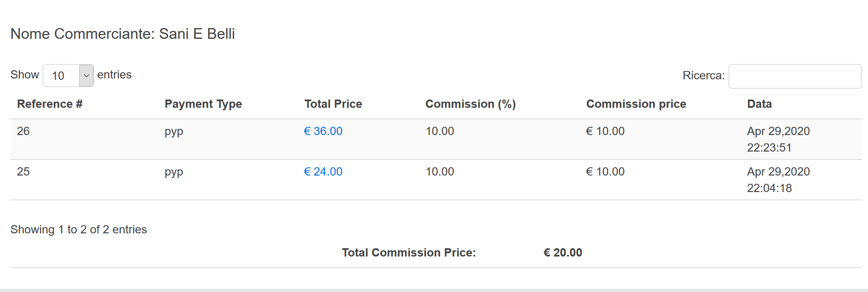Select reference number 26 cell

tap(23, 131)
